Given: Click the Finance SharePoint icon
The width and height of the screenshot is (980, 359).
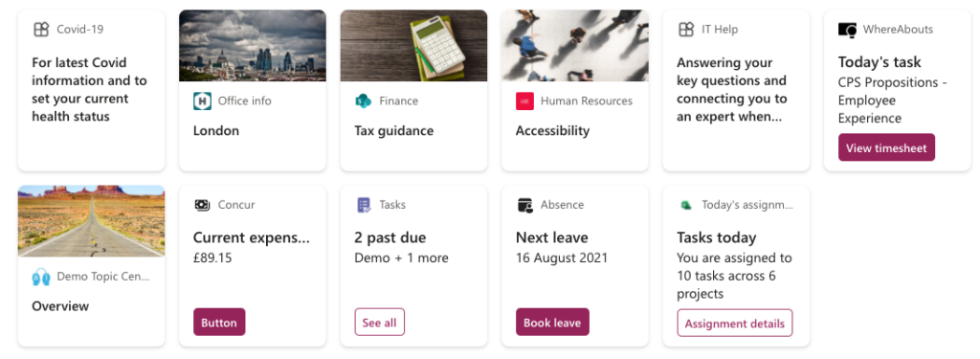Looking at the screenshot, I should coord(363,101).
